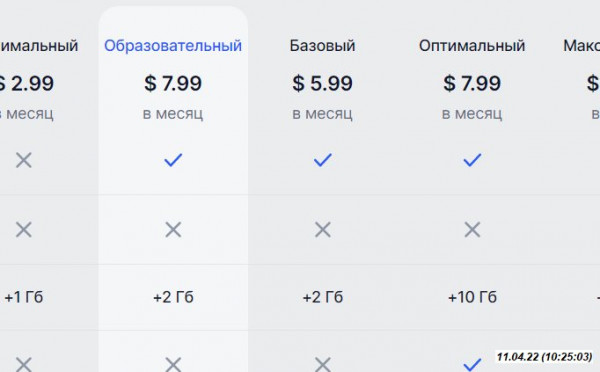Click the $ 5.99 price of Базовый
This screenshot has height=372, width=600.
click(x=323, y=83)
